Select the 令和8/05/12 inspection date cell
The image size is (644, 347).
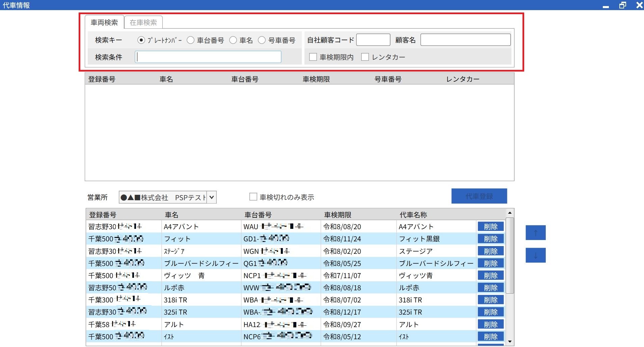[358, 337]
